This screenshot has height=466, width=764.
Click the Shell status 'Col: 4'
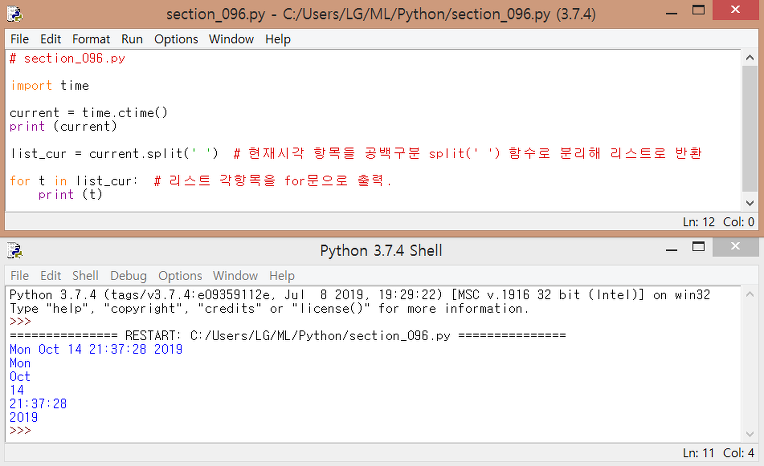[x=739, y=453]
